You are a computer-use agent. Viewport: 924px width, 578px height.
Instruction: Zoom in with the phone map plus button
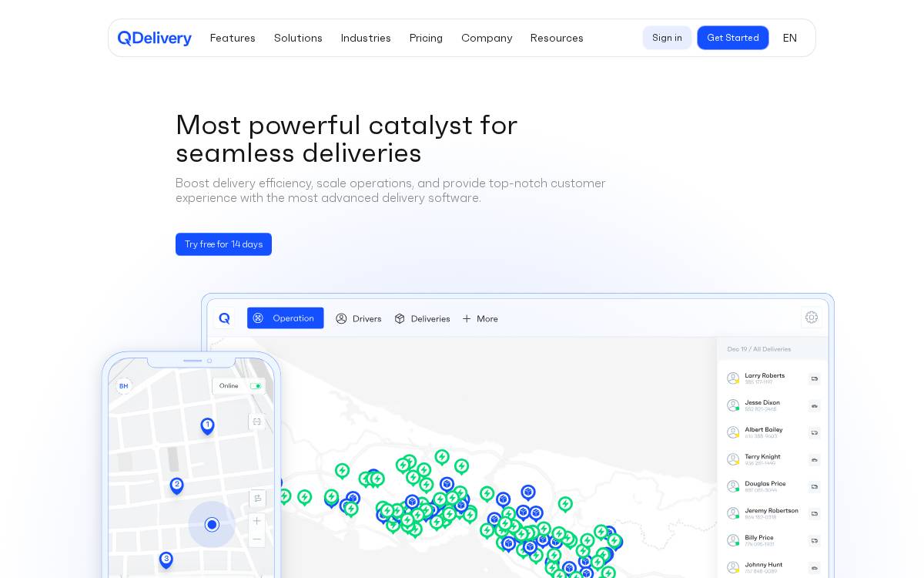pyautogui.click(x=257, y=522)
